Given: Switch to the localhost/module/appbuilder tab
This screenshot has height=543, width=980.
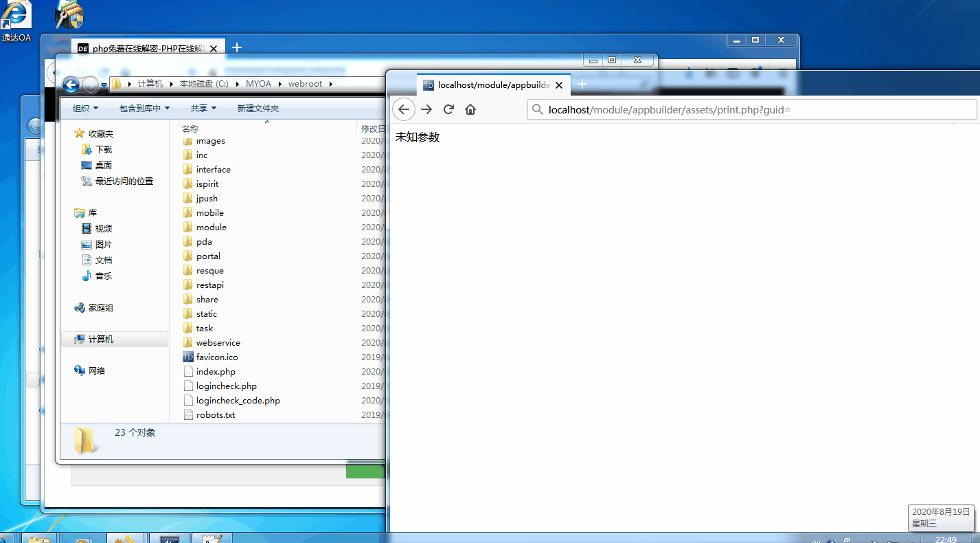Looking at the screenshot, I should point(491,85).
